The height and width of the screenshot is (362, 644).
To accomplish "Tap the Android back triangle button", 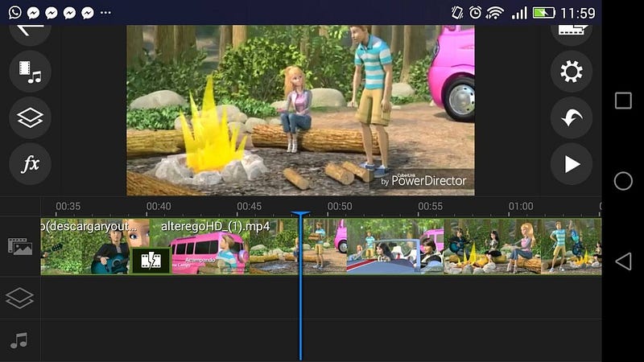I will [623, 261].
